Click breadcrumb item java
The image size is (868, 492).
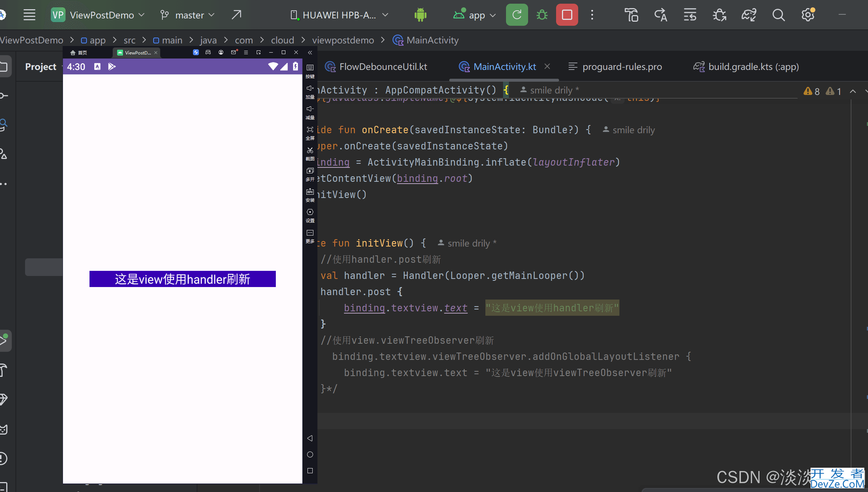pyautogui.click(x=208, y=40)
